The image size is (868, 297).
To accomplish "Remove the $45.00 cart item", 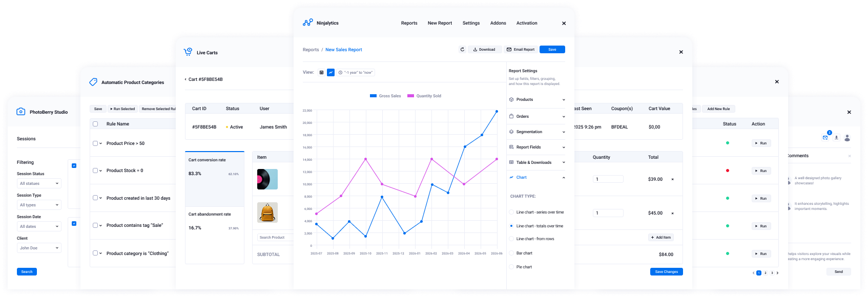I will point(673,213).
